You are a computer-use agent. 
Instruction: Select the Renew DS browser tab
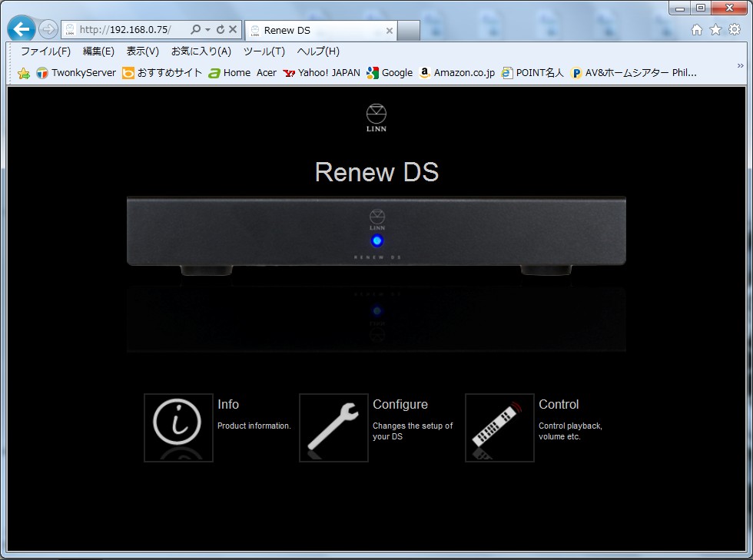[321, 30]
